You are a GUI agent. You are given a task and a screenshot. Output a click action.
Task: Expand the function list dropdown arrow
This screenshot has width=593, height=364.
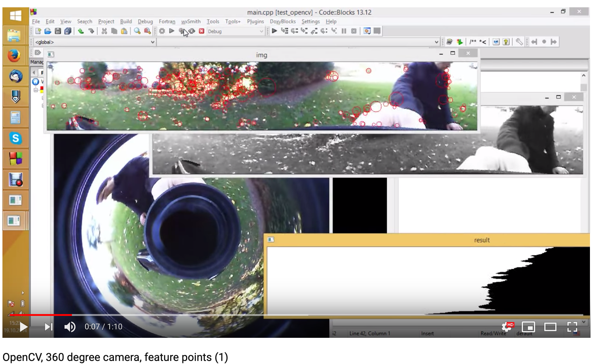click(x=436, y=42)
